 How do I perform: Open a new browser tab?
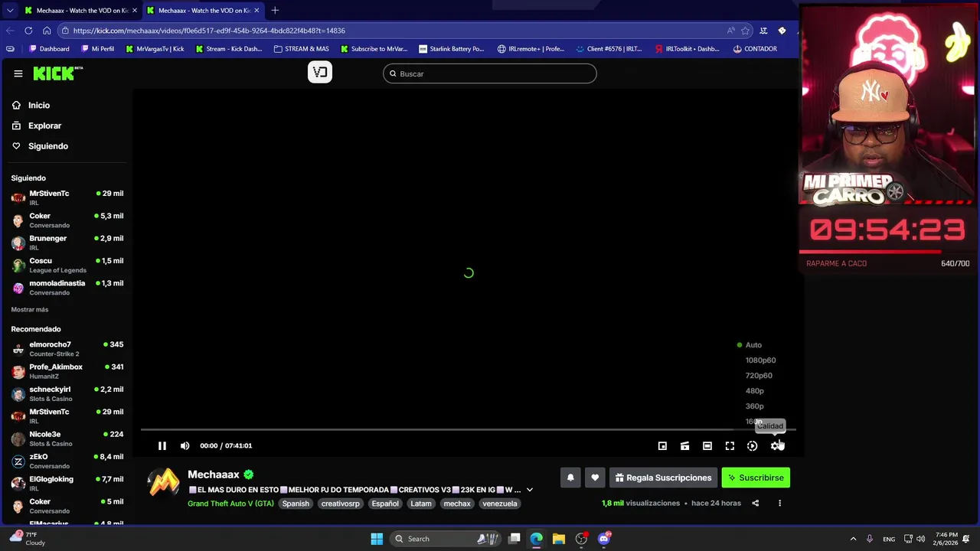pos(275,11)
